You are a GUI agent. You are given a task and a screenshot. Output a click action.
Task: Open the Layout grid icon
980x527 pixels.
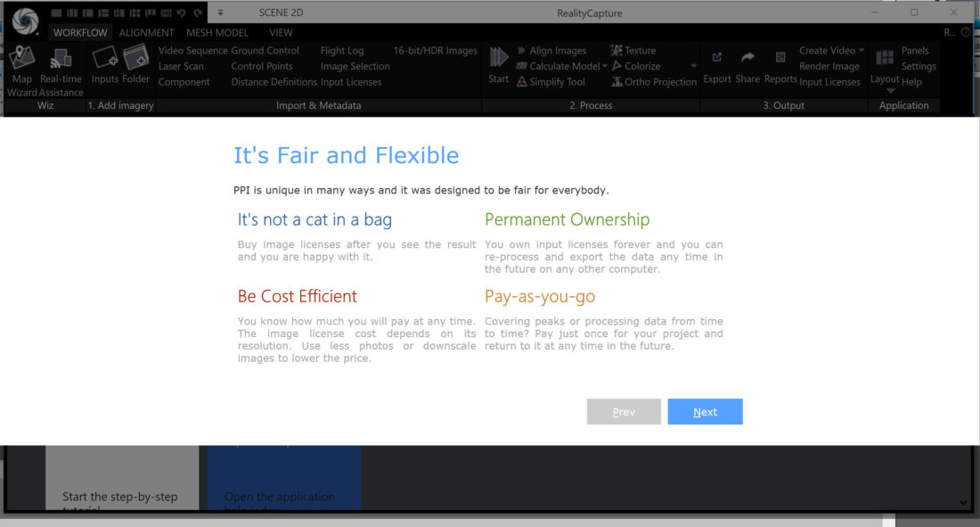click(x=885, y=58)
